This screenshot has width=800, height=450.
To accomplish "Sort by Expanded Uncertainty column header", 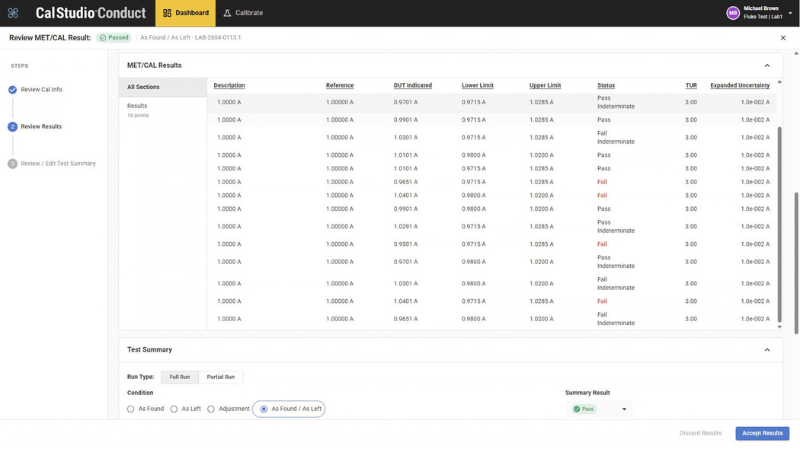I will (740, 85).
